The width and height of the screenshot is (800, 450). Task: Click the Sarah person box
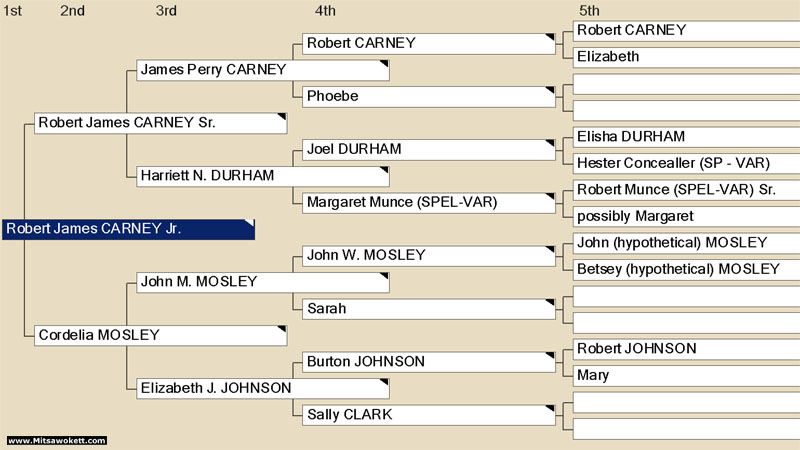pyautogui.click(x=429, y=309)
